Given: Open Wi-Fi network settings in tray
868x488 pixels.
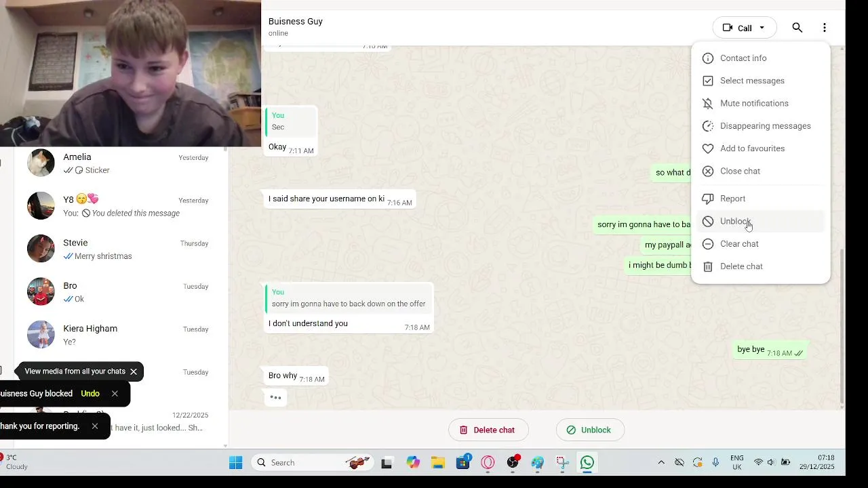Looking at the screenshot, I should point(758,462).
